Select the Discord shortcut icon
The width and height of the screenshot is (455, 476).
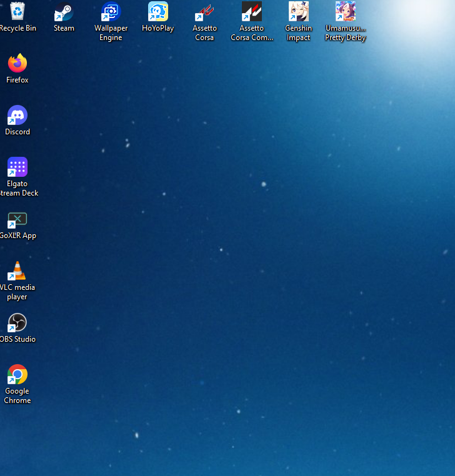(17, 115)
